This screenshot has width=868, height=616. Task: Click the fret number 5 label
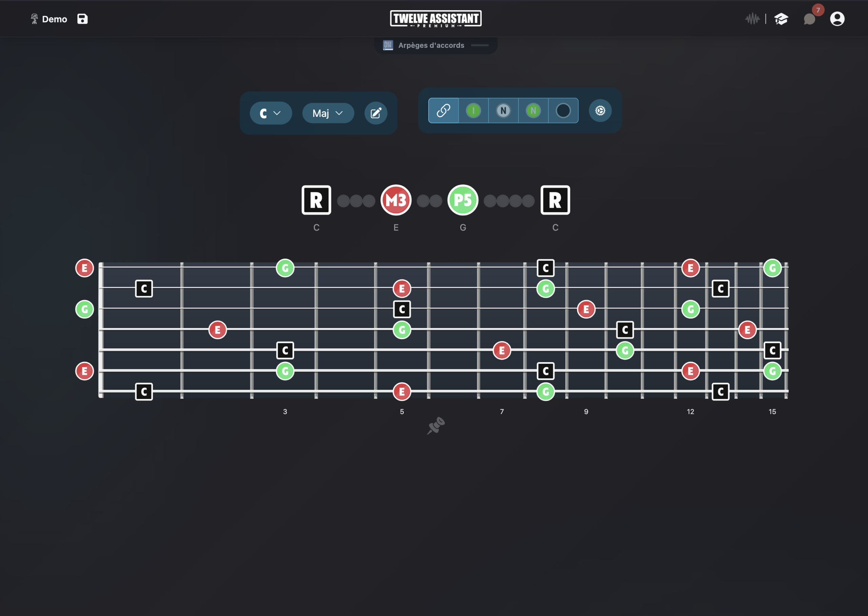coord(402,412)
